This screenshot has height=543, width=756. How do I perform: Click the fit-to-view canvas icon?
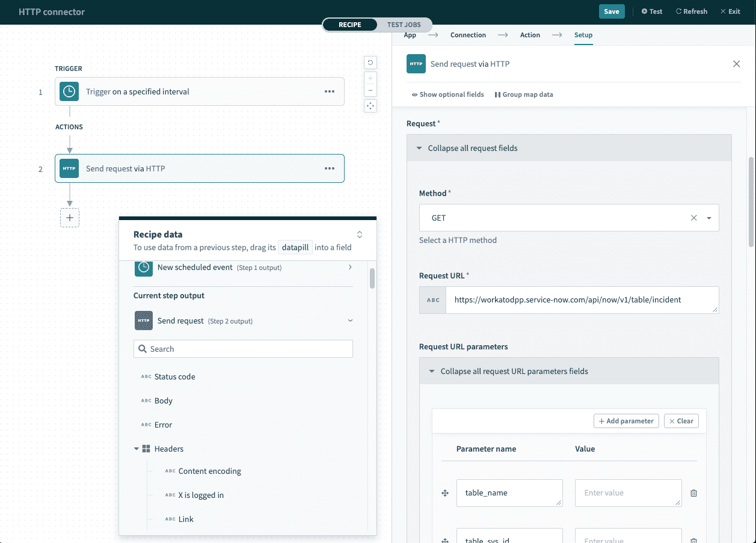[x=370, y=106]
